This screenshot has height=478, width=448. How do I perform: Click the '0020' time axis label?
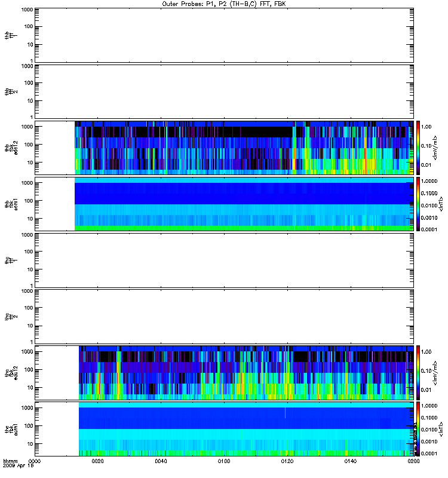click(x=97, y=461)
